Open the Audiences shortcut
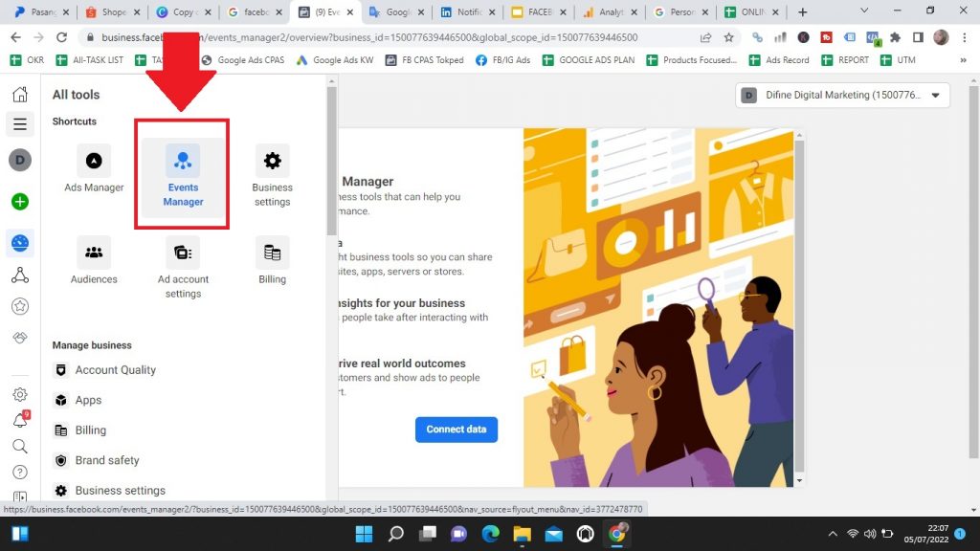 click(x=94, y=261)
